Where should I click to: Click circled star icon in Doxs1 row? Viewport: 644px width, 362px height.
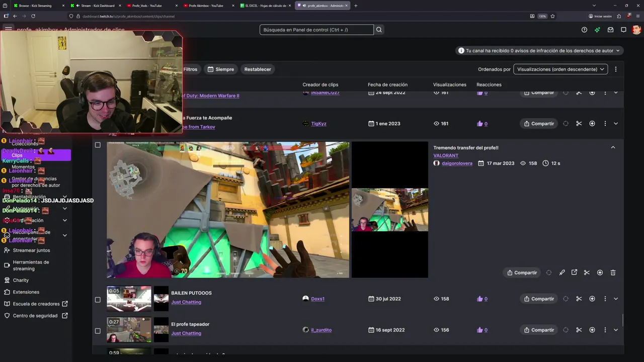pyautogui.click(x=592, y=299)
